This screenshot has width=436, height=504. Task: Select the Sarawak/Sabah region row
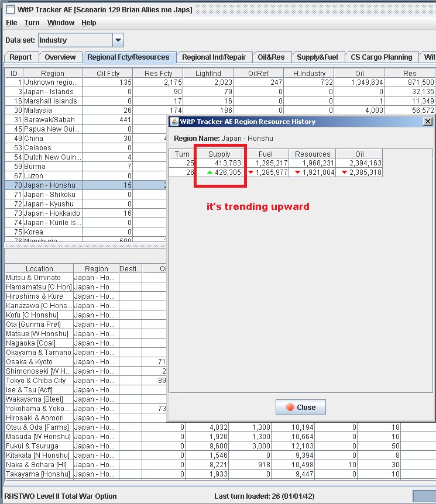(x=86, y=120)
